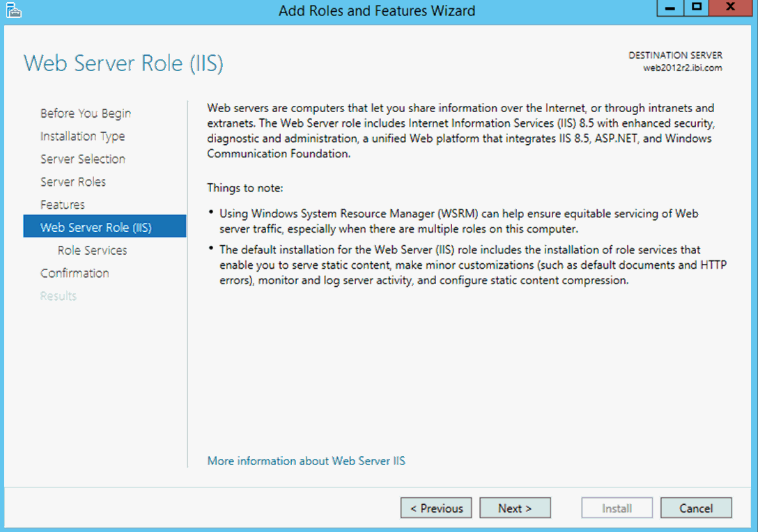Screen dimensions: 758x532
Task: Open the Installation Type step
Action: tap(82, 136)
